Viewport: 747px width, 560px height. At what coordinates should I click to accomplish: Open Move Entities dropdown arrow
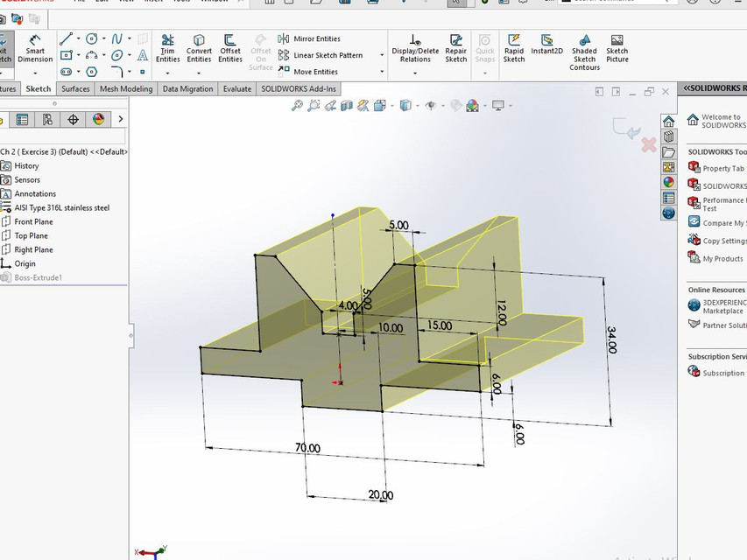click(382, 72)
